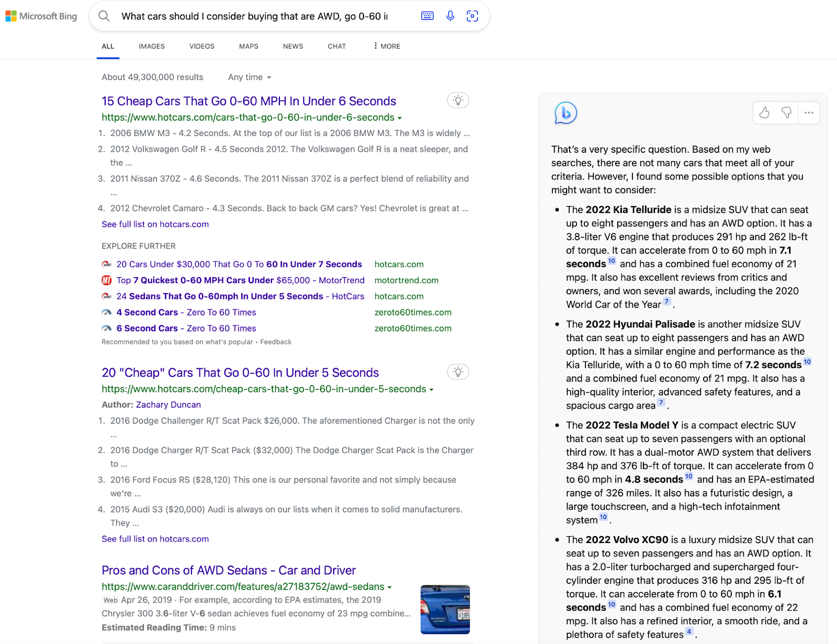Click the Microsoft Bing logo
Image resolution: width=837 pixels, height=644 pixels.
(x=41, y=16)
